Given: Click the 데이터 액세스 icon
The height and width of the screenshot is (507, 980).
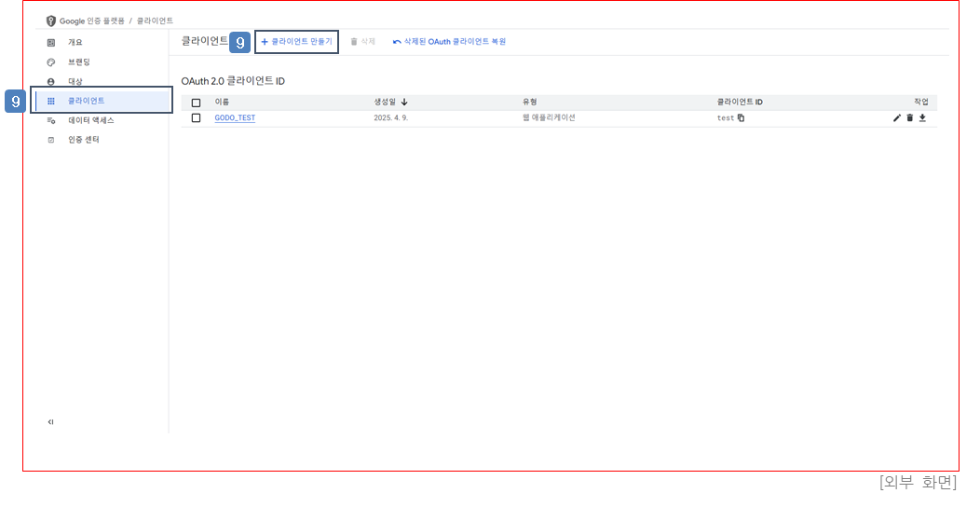Looking at the screenshot, I should 51,120.
